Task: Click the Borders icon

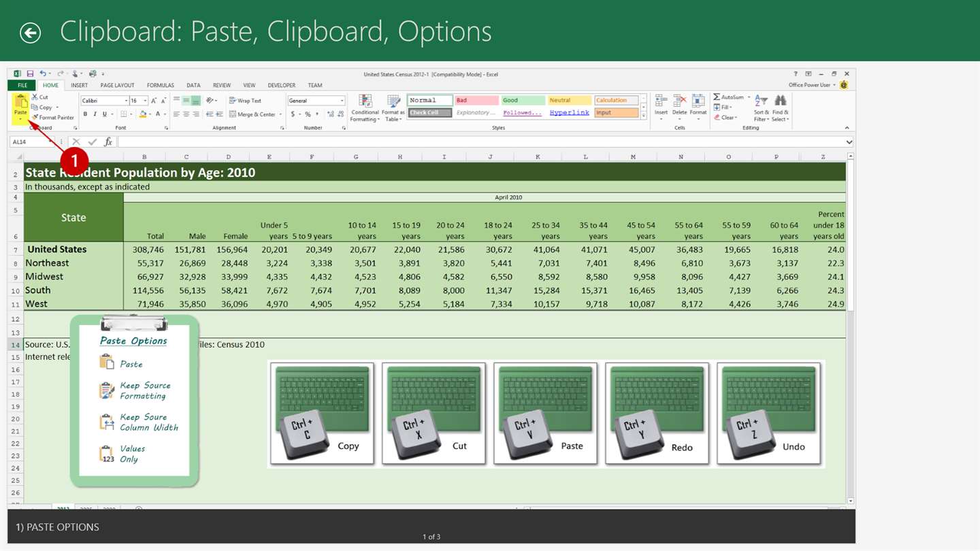Action: [x=123, y=114]
